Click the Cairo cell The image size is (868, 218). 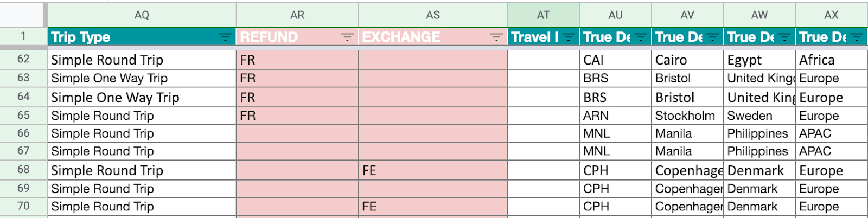click(x=687, y=60)
